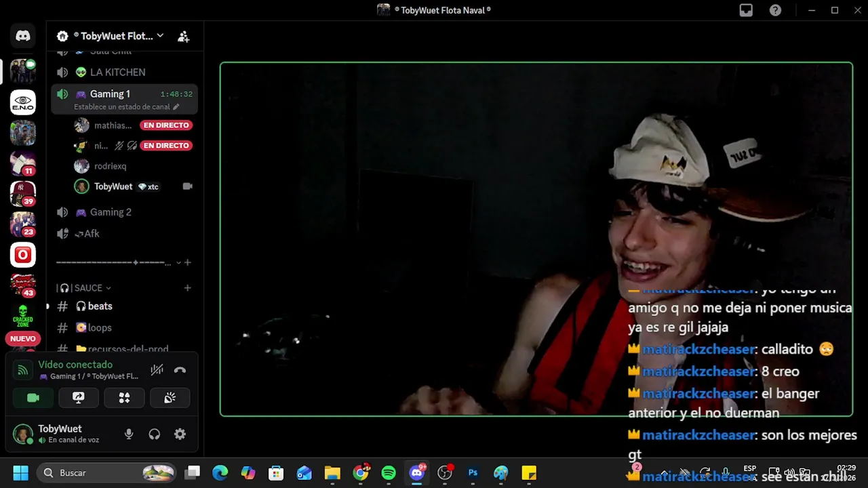
Task: Focus the webcam video tile
Action: pos(536,239)
